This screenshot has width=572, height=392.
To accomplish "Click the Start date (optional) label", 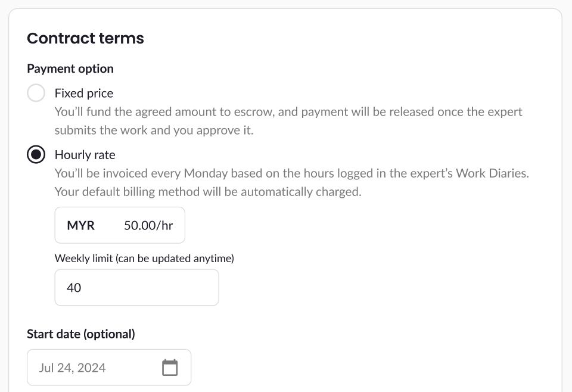I will pos(81,334).
